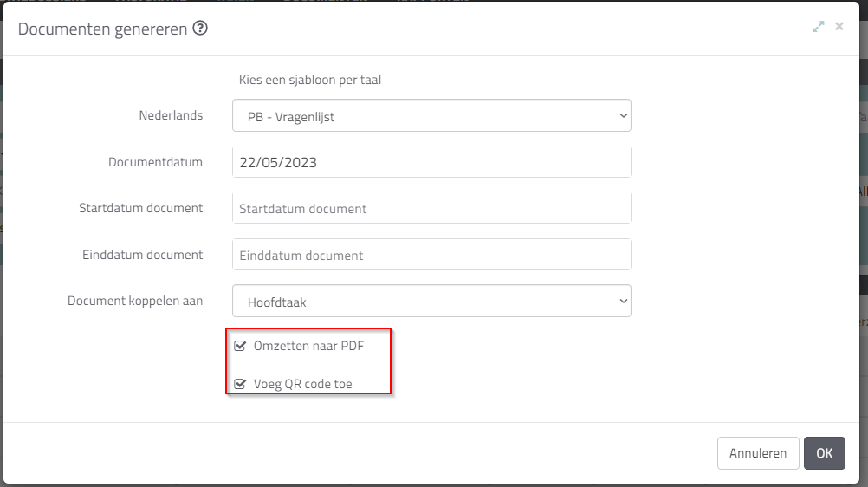Select the Einddatum document input
868x487 pixels.
point(431,256)
